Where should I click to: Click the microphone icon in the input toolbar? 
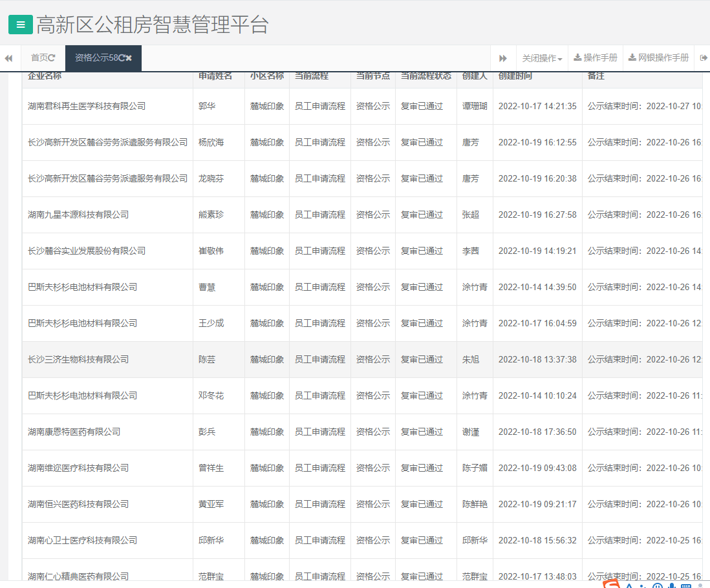tap(671, 585)
